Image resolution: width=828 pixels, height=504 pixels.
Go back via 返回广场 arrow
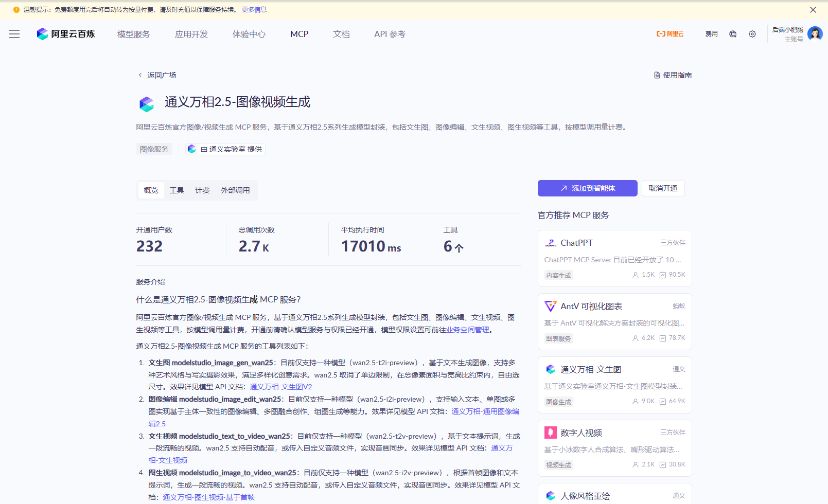point(140,75)
